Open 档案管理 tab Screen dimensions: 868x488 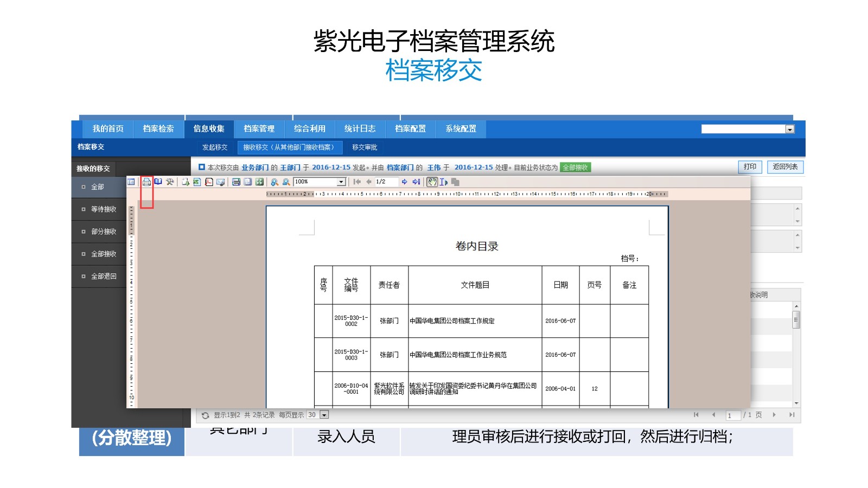[259, 129]
